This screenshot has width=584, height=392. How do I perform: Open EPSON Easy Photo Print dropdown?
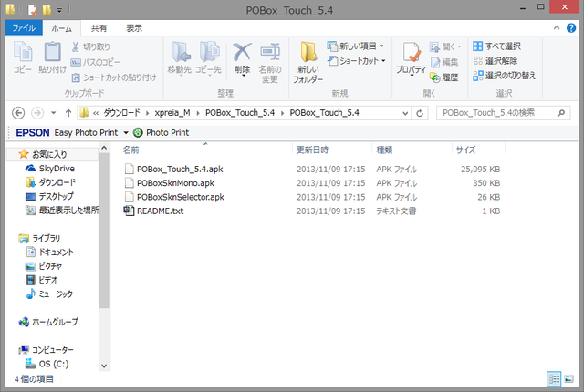click(126, 133)
